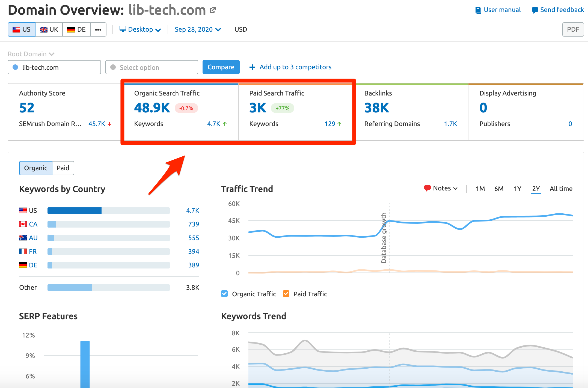
Task: Click the Desktop monitor icon
Action: [123, 29]
